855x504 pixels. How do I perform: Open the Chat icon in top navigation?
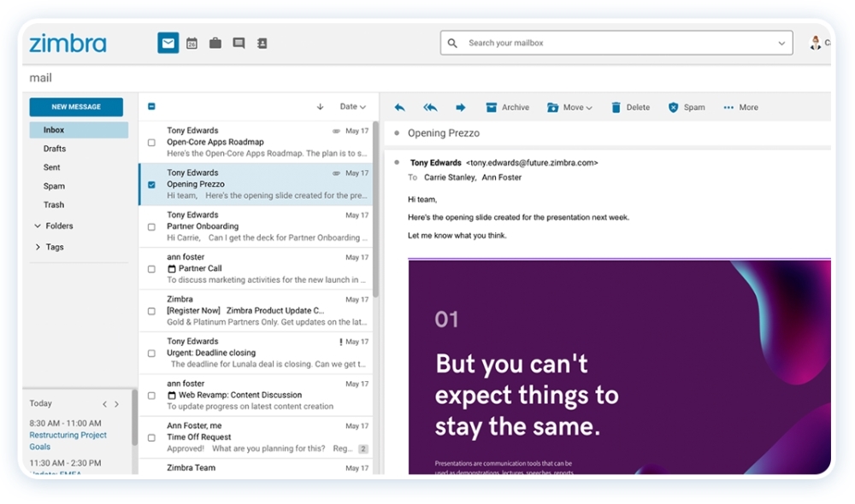tap(239, 43)
